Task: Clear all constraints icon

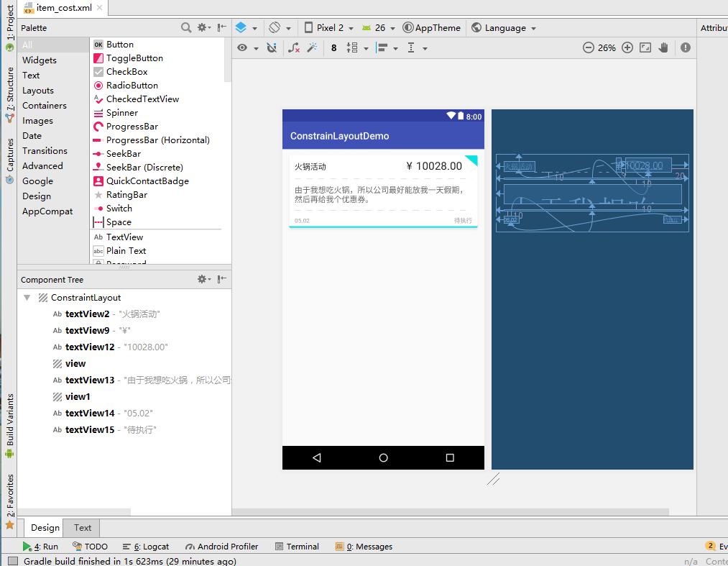Action: point(293,47)
